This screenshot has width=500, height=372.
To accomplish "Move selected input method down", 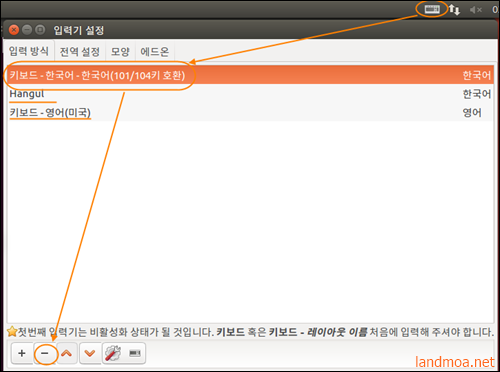I will [90, 353].
